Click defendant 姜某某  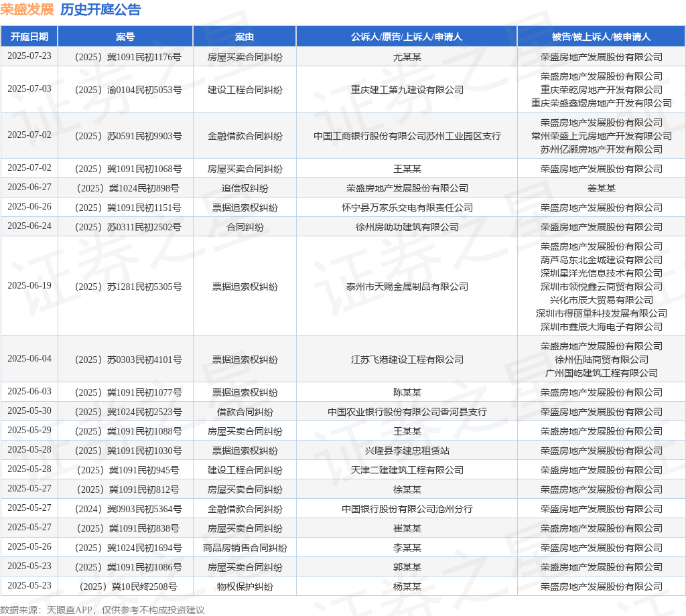click(x=601, y=188)
